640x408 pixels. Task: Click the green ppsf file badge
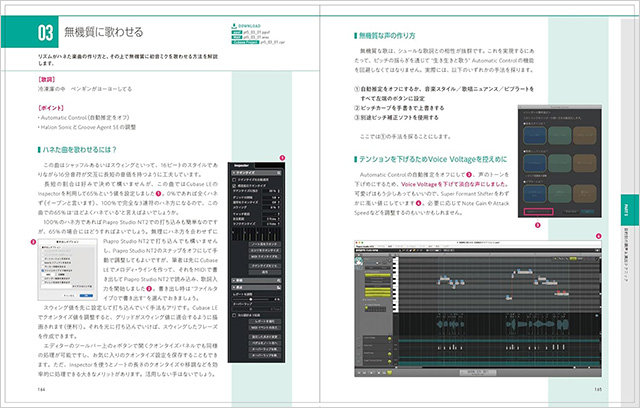click(239, 31)
